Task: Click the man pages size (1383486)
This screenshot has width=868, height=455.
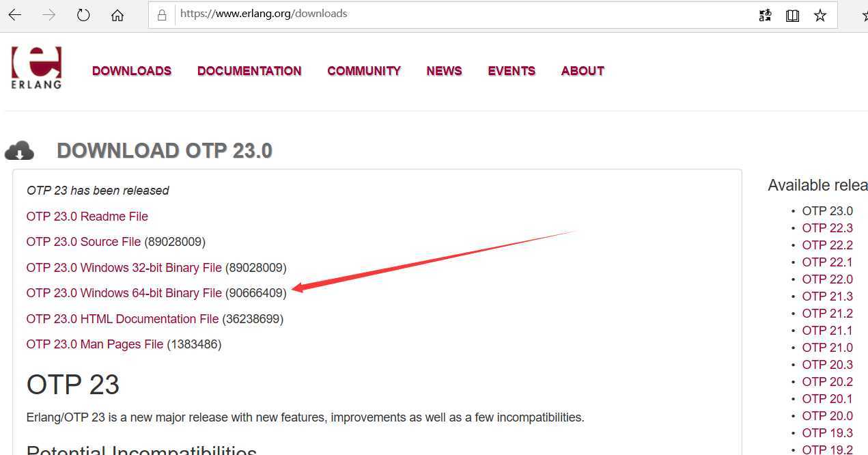Action: click(x=194, y=344)
